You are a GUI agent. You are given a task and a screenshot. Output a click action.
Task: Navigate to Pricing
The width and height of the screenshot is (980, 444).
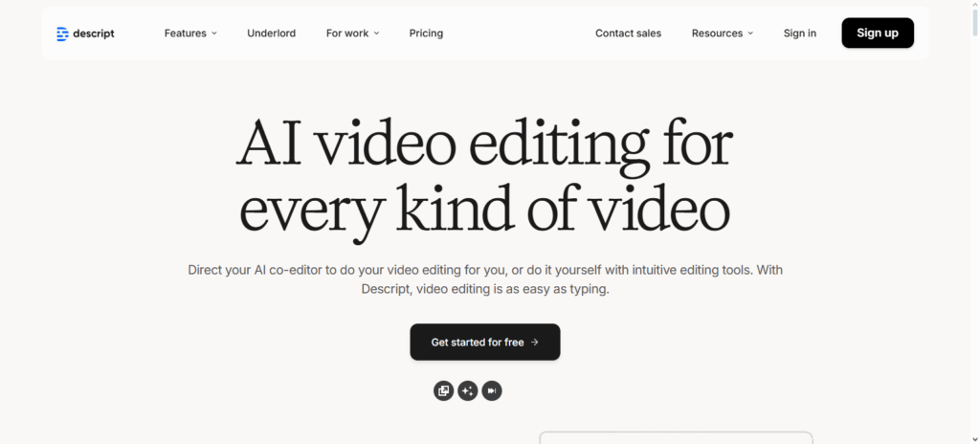point(426,33)
